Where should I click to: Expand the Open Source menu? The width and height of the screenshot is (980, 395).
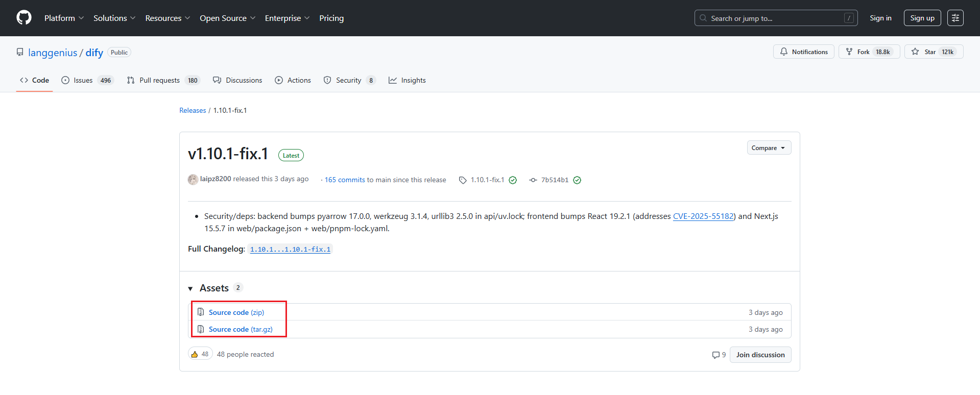coord(227,18)
